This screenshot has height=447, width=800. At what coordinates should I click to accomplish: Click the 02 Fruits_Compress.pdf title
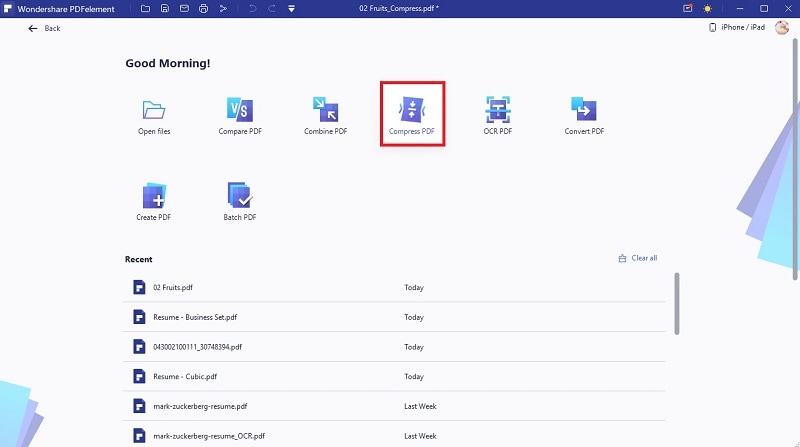pos(398,8)
